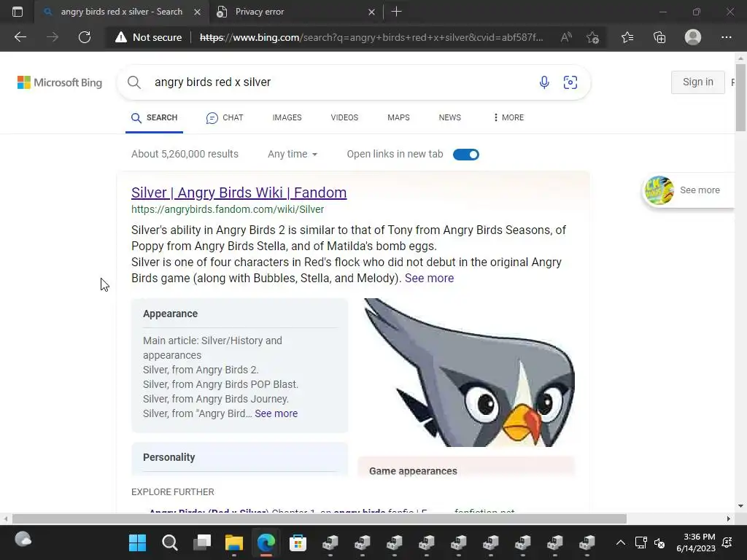Screen dimensions: 747x560
Task: Select the SEARCH tab
Action: pos(155,117)
